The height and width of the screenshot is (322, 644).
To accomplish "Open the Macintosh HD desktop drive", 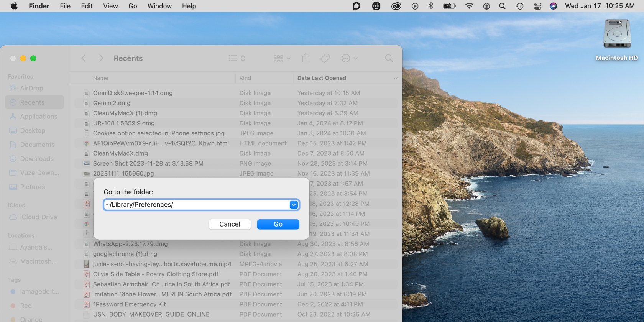I will (x=617, y=39).
